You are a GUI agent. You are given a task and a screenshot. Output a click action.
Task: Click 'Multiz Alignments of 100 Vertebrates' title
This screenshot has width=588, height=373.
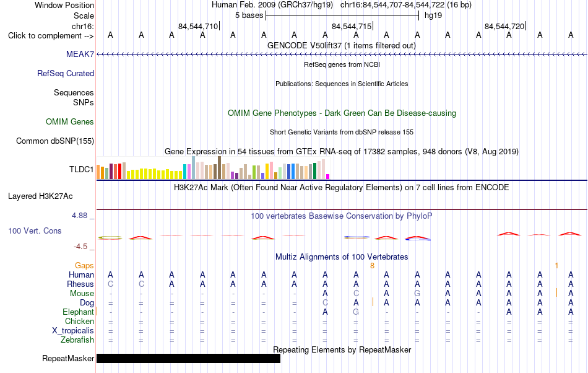[x=342, y=257]
